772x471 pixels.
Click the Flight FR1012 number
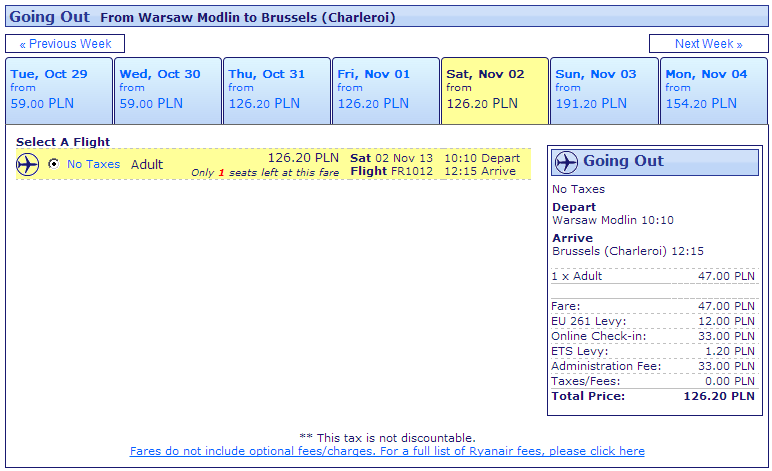(x=391, y=171)
